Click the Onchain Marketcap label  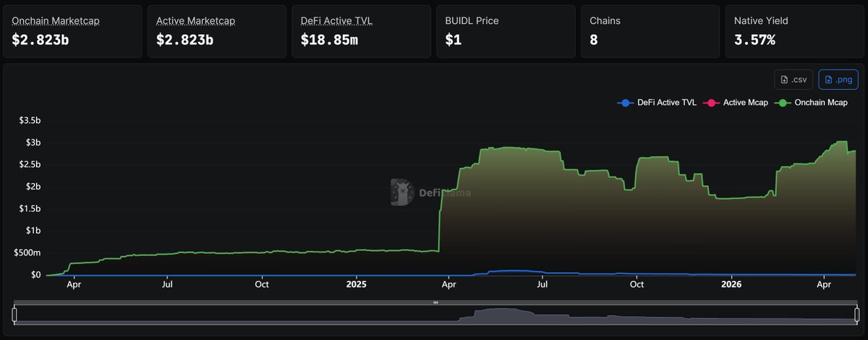56,21
